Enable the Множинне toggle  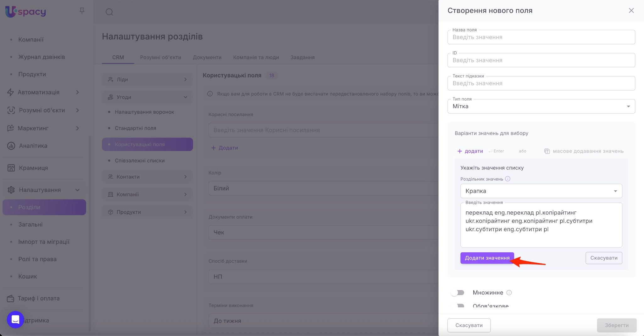pyautogui.click(x=458, y=293)
